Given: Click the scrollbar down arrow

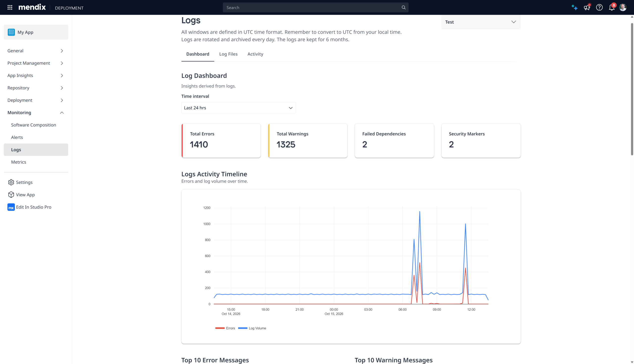Looking at the screenshot, I should click(632, 362).
